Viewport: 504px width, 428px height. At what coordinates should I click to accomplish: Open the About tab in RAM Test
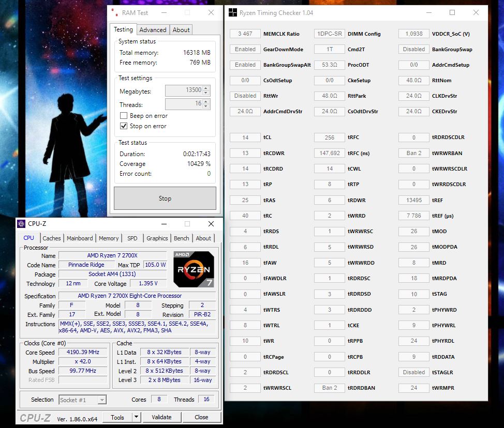(x=181, y=30)
